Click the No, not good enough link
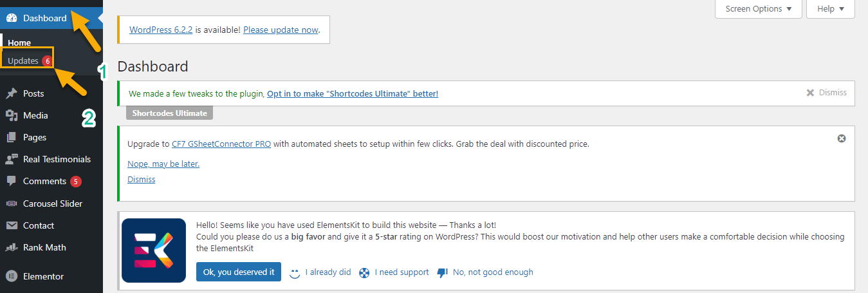This screenshot has width=868, height=293. 493,272
